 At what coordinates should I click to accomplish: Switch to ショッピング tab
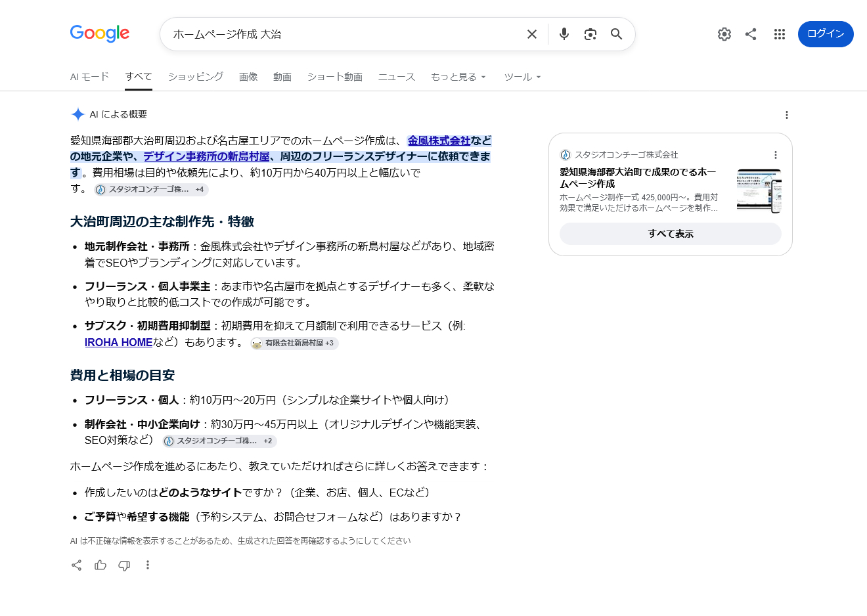[195, 77]
